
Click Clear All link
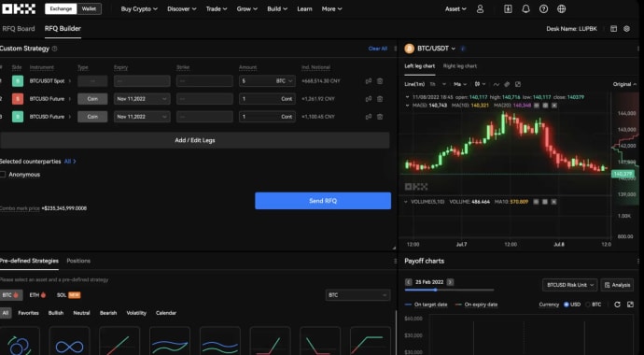378,49
